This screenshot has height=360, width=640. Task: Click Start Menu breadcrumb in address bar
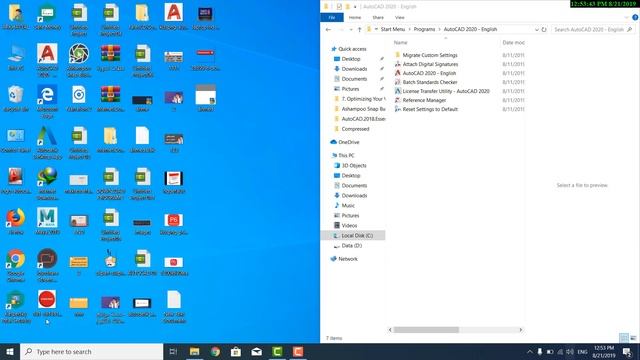[x=393, y=29]
